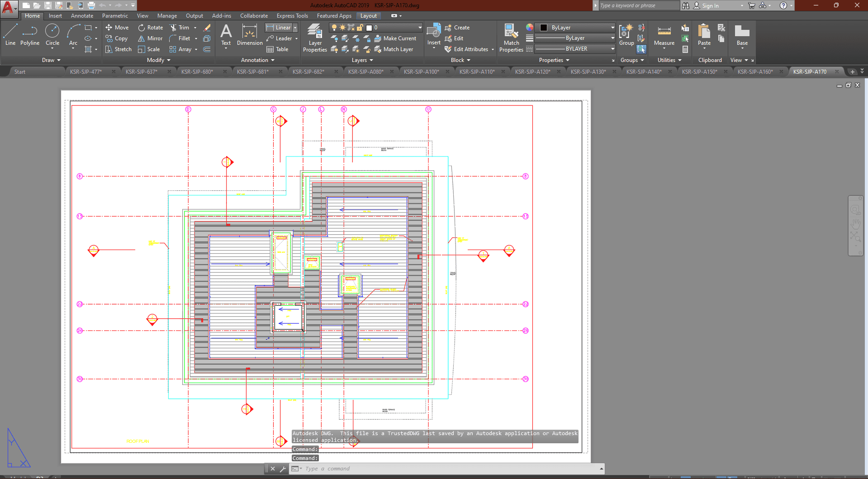The width and height of the screenshot is (868, 479).
Task: Click the Offset tool icon
Action: point(207,49)
